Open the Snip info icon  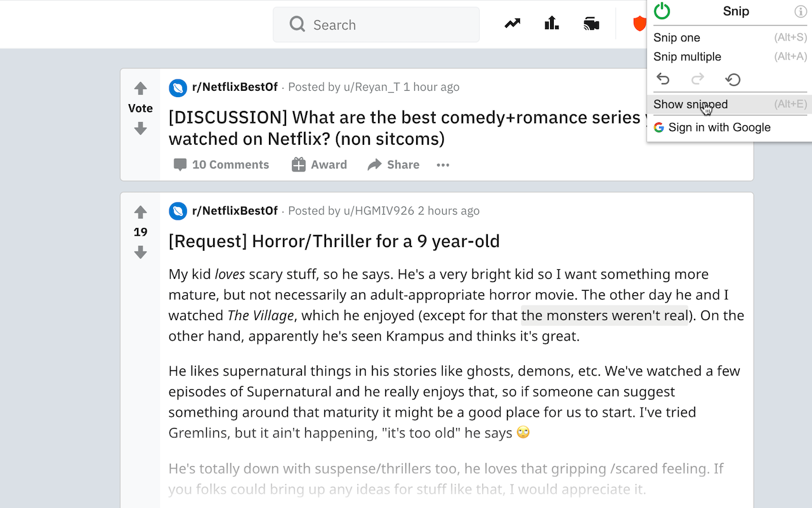pos(801,11)
